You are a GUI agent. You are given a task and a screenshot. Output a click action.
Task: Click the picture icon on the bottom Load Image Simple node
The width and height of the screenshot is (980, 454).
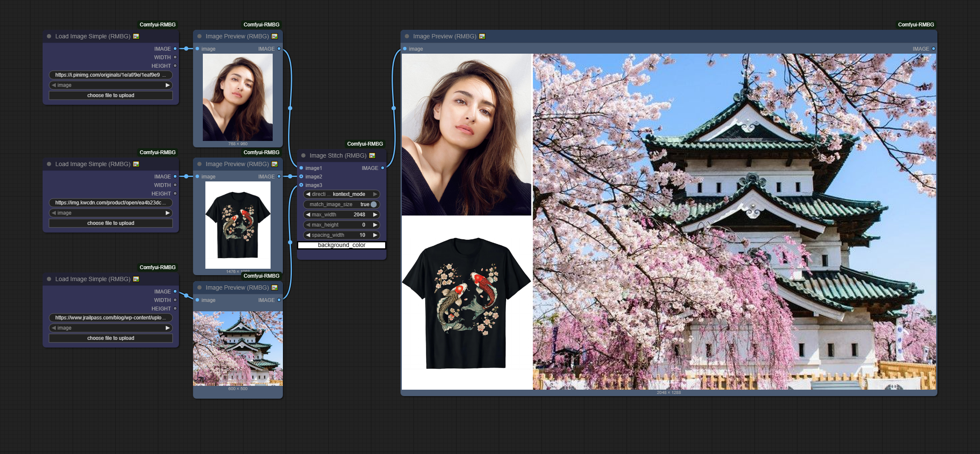coord(135,279)
